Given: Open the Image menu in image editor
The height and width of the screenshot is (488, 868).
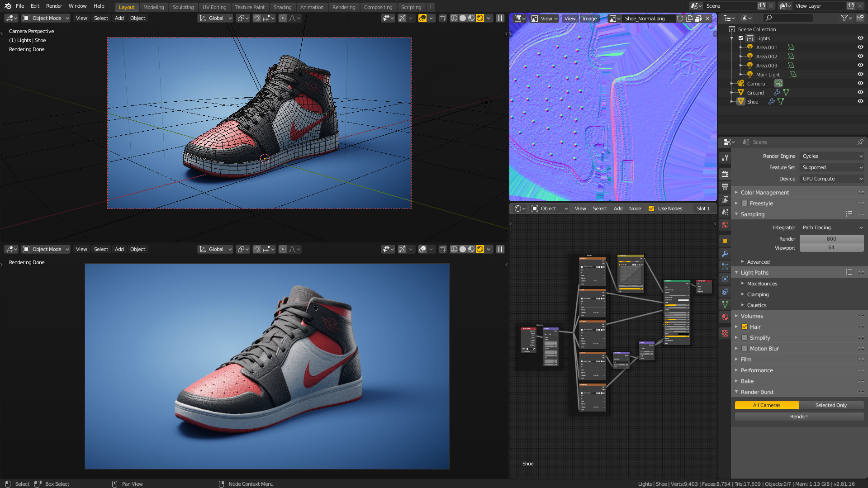Looking at the screenshot, I should click(589, 19).
